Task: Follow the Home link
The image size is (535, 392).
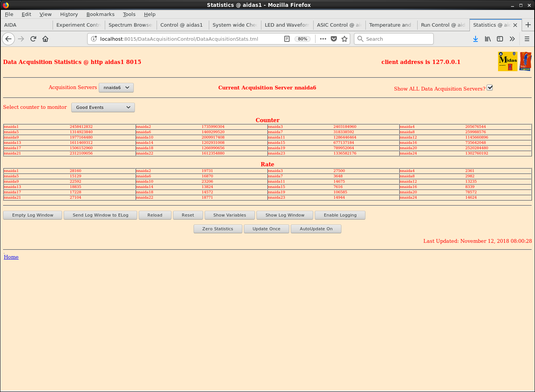Action: coord(11,257)
